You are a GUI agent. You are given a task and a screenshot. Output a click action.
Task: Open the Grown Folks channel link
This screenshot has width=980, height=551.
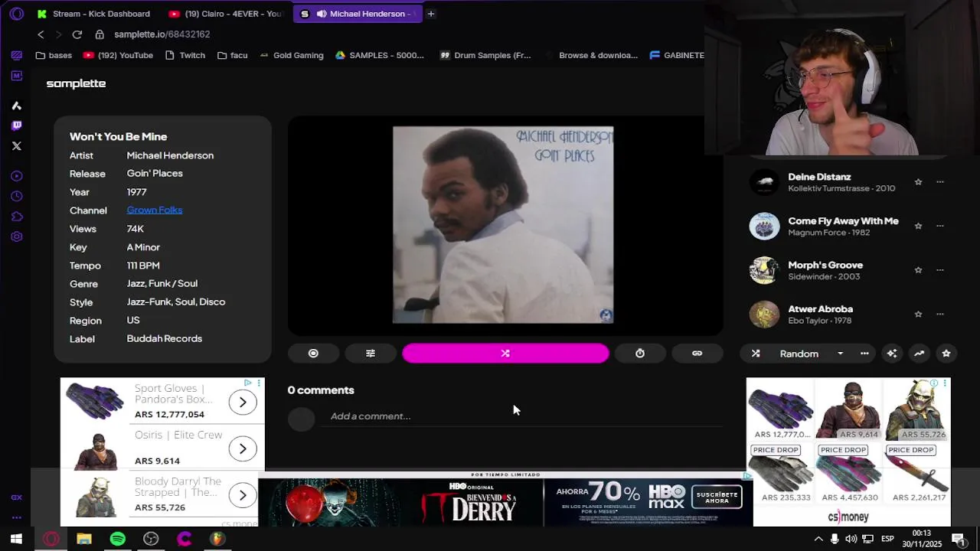(155, 210)
